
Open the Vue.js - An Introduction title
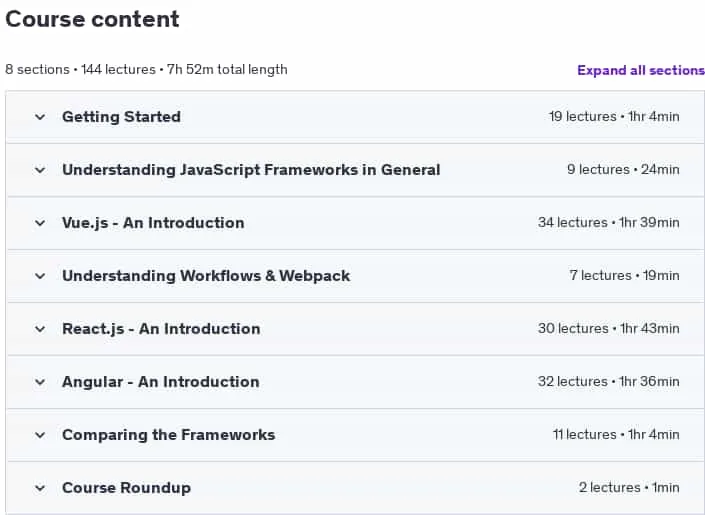pos(153,223)
